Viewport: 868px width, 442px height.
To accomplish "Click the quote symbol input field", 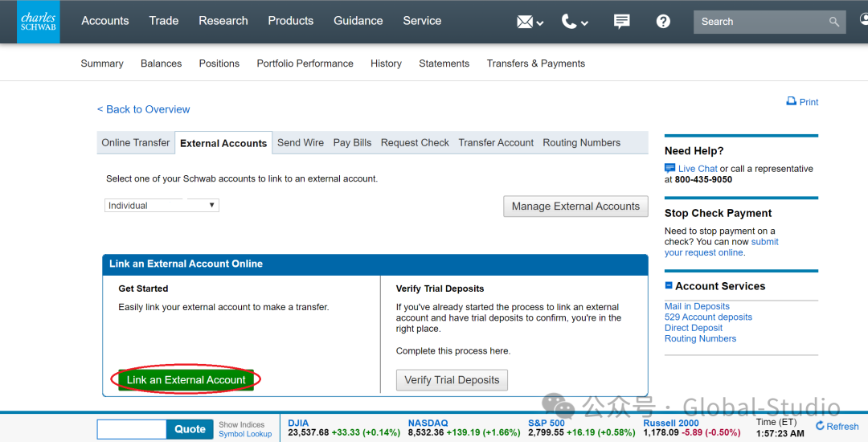I will (x=132, y=429).
